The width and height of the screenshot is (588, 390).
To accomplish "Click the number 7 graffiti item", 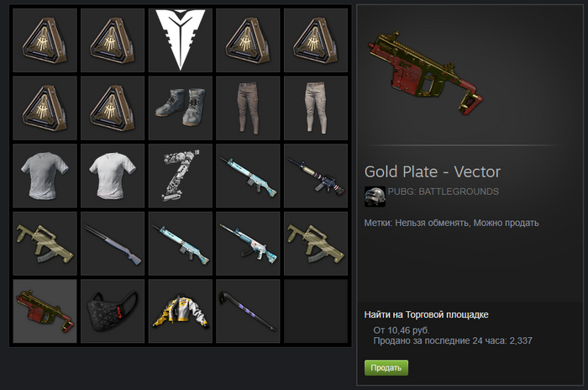I will [x=181, y=176].
